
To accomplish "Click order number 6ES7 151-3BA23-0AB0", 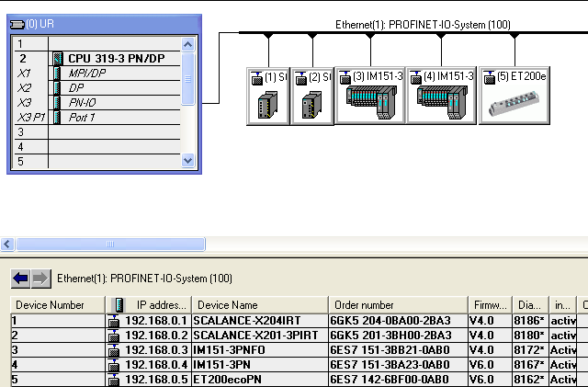I will pos(398,364).
